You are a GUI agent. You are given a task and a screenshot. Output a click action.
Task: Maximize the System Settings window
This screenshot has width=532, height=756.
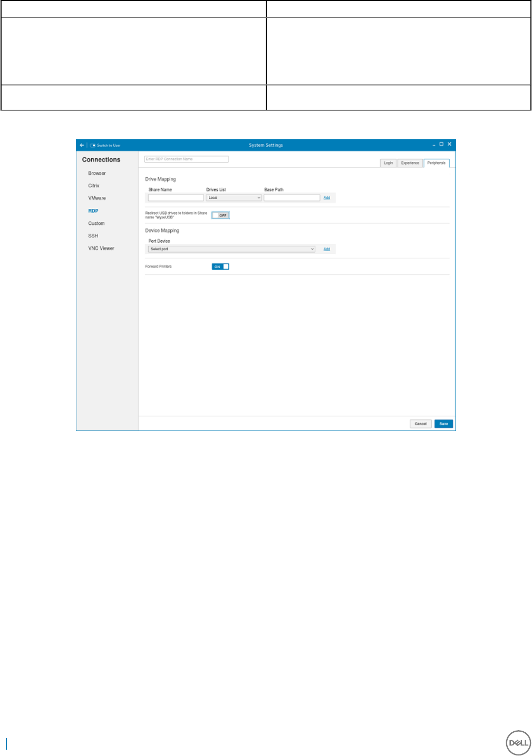pyautogui.click(x=442, y=144)
